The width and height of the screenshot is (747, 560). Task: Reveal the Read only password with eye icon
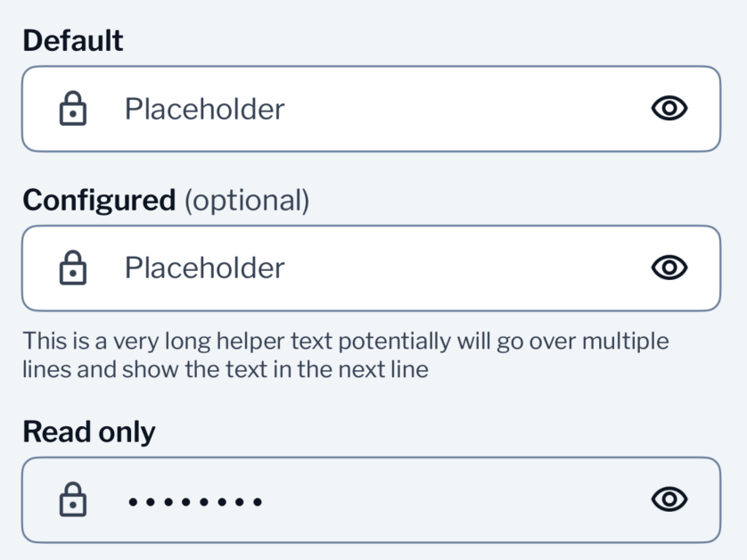tap(669, 499)
